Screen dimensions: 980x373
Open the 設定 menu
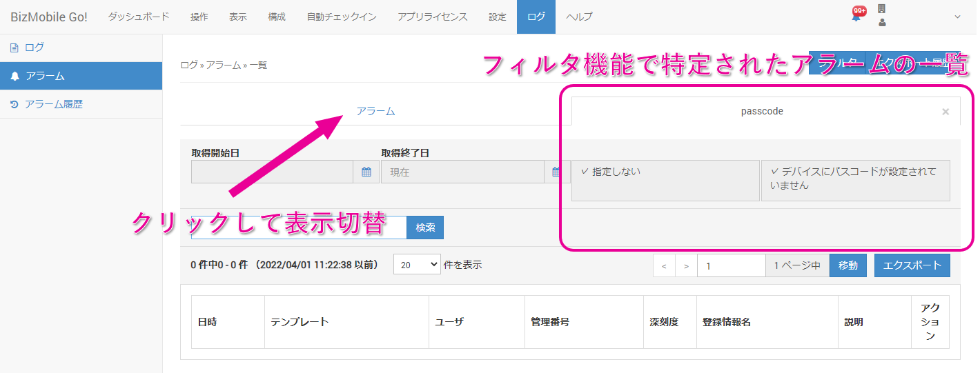tap(498, 17)
